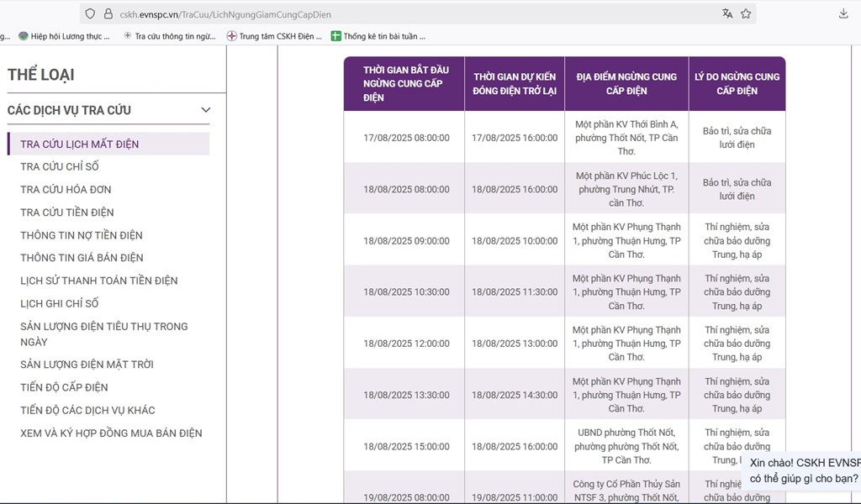Click the translate page icon
This screenshot has height=504, width=861.
coord(727,13)
